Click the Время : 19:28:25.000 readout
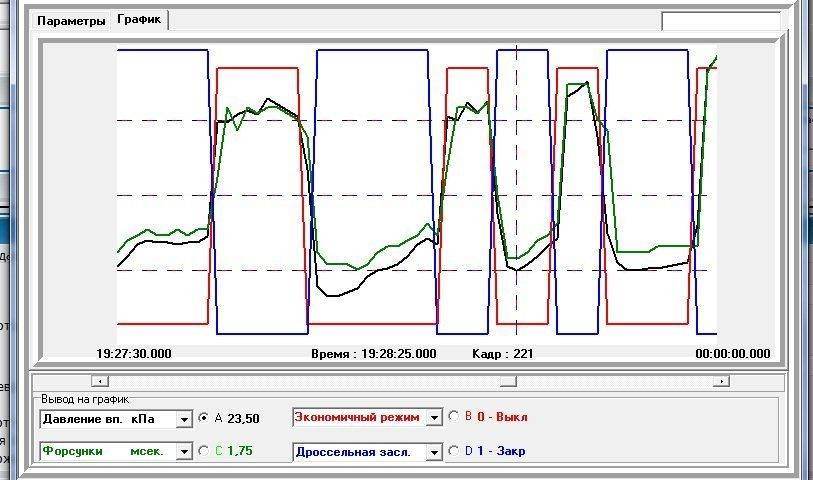The image size is (813, 480). click(374, 354)
